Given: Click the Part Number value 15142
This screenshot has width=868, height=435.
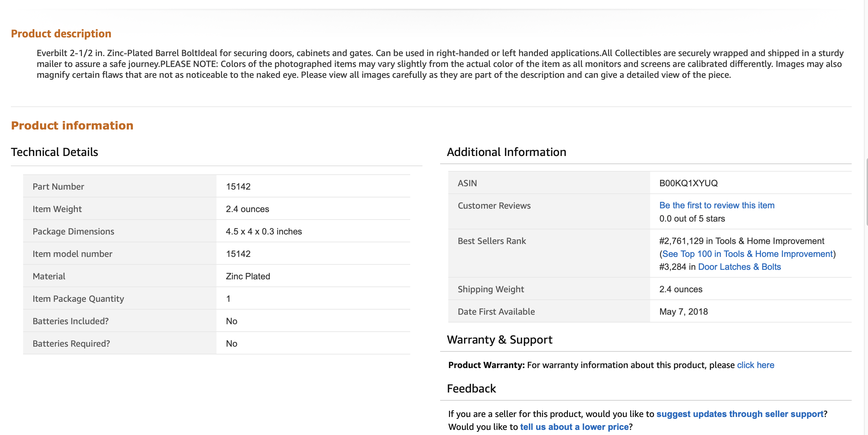Looking at the screenshot, I should click(238, 187).
